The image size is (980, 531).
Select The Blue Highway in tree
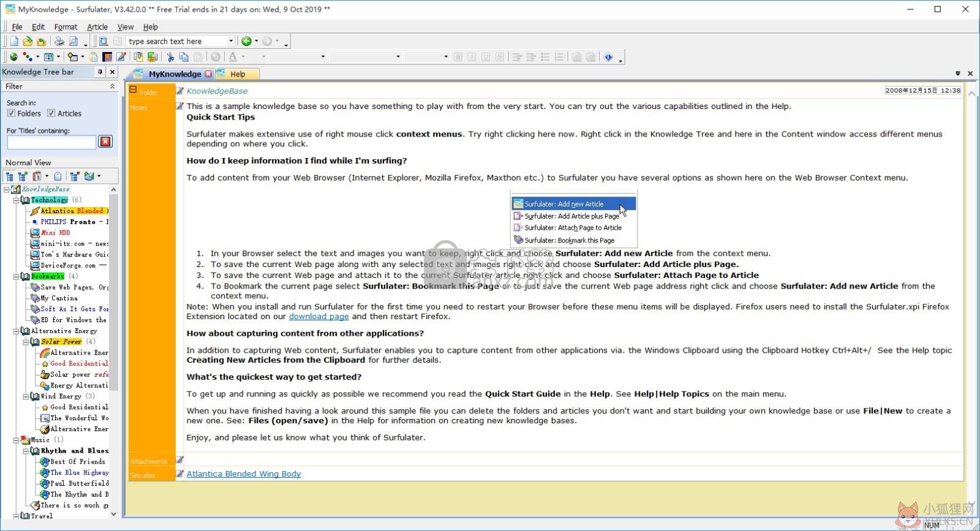[x=79, y=473]
